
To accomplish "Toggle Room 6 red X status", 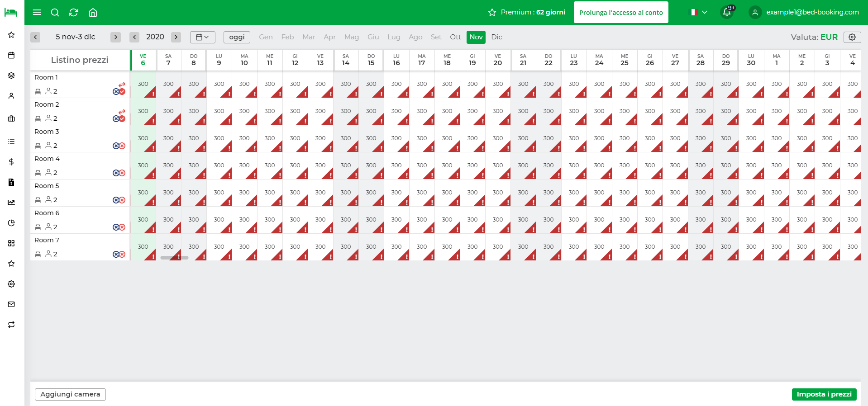I will click(122, 227).
